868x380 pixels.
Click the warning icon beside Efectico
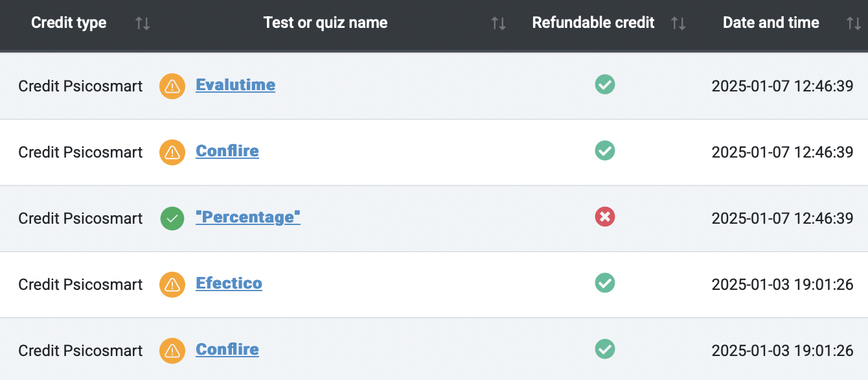click(172, 285)
